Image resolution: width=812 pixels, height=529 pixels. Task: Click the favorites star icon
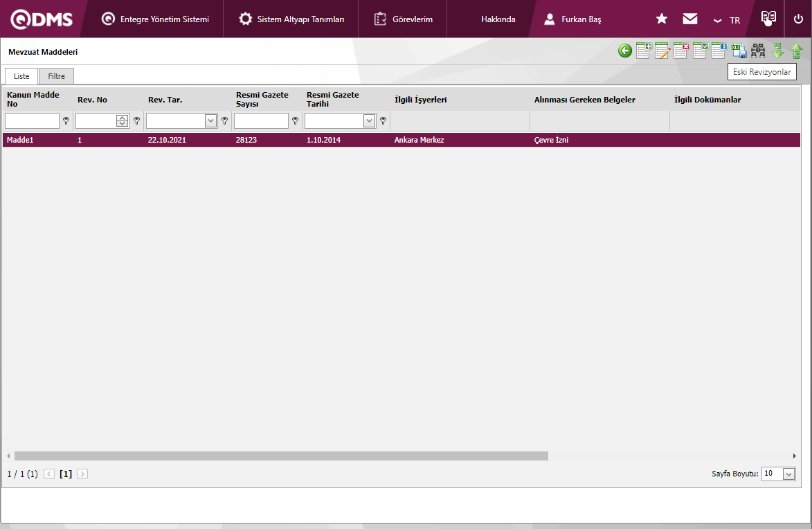point(661,19)
